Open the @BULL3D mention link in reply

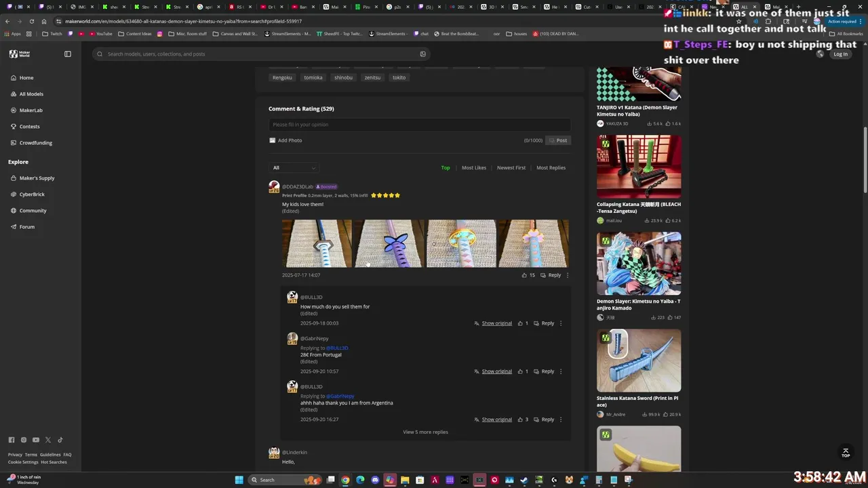(337, 348)
